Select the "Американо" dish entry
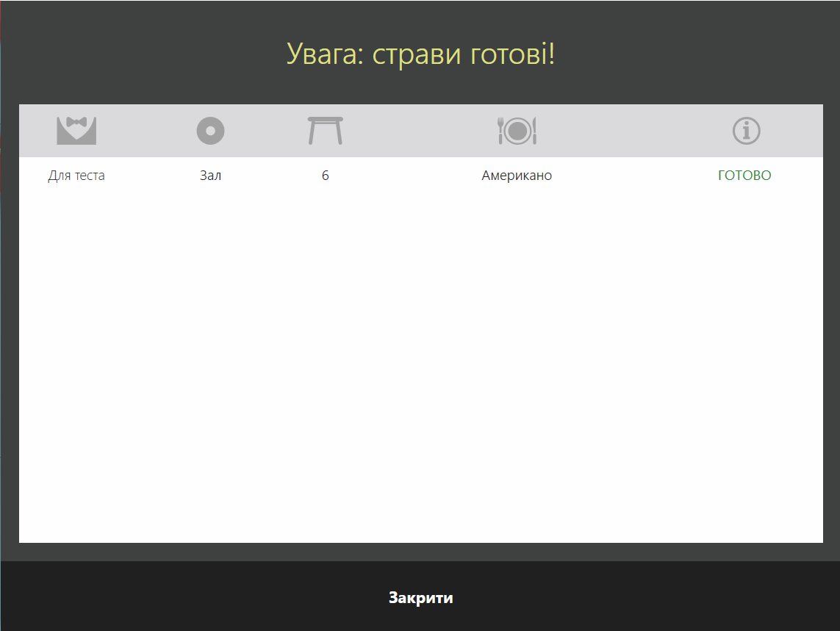 [x=517, y=176]
